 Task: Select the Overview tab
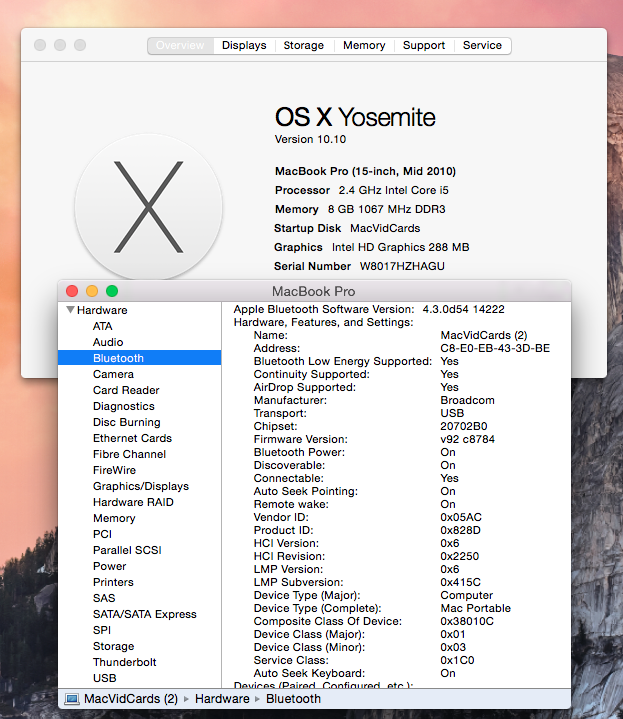click(180, 45)
